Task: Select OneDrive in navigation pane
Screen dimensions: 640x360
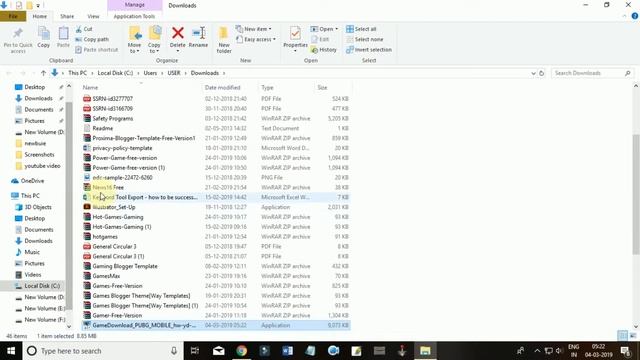Action: 32,181
